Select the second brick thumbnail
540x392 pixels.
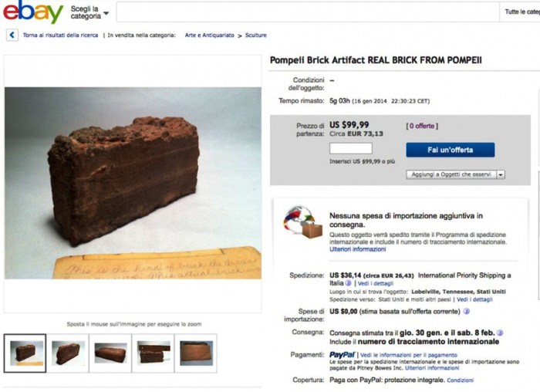click(68, 353)
